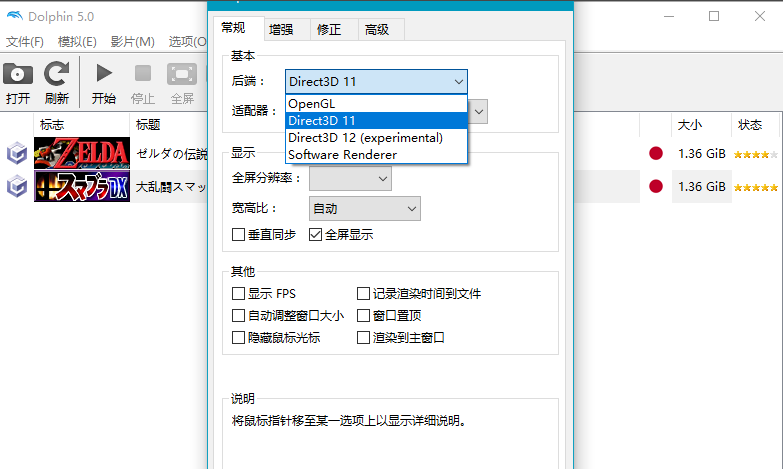
Task: Open the 宽高比 dropdown set to 自动
Action: tap(365, 208)
